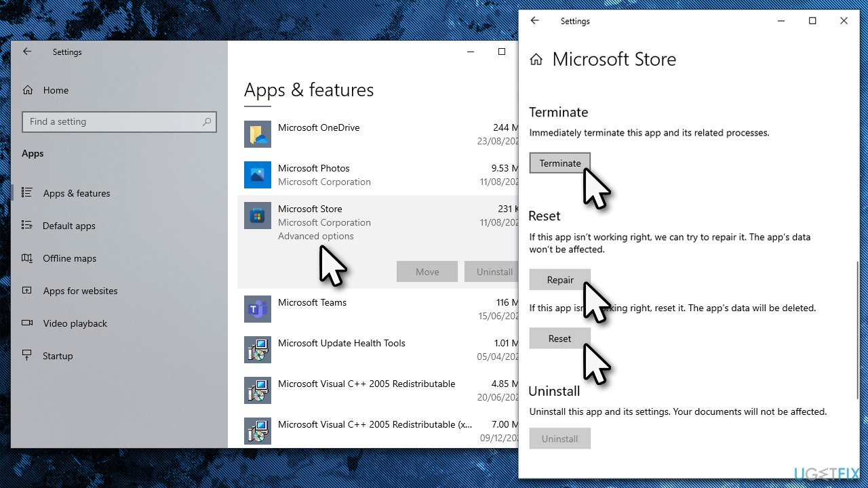Click the Microsoft OneDrive app icon
Viewport: 868px width, 488px height.
pyautogui.click(x=258, y=134)
